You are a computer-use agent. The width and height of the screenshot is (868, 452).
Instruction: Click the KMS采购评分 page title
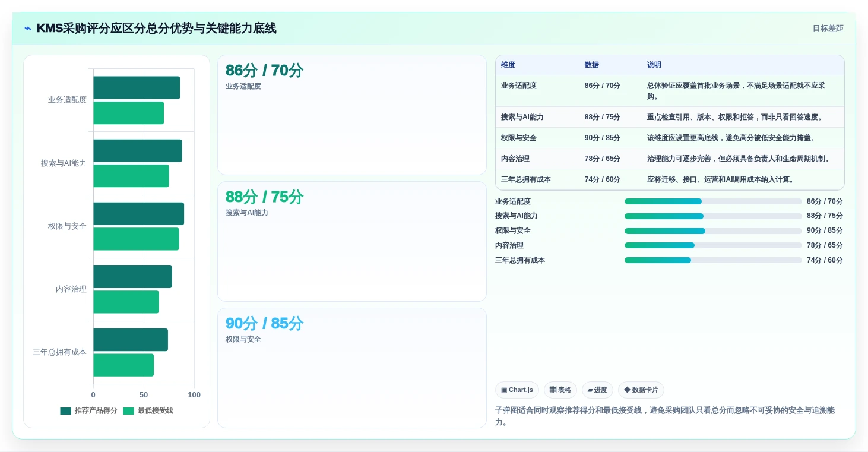(156, 29)
